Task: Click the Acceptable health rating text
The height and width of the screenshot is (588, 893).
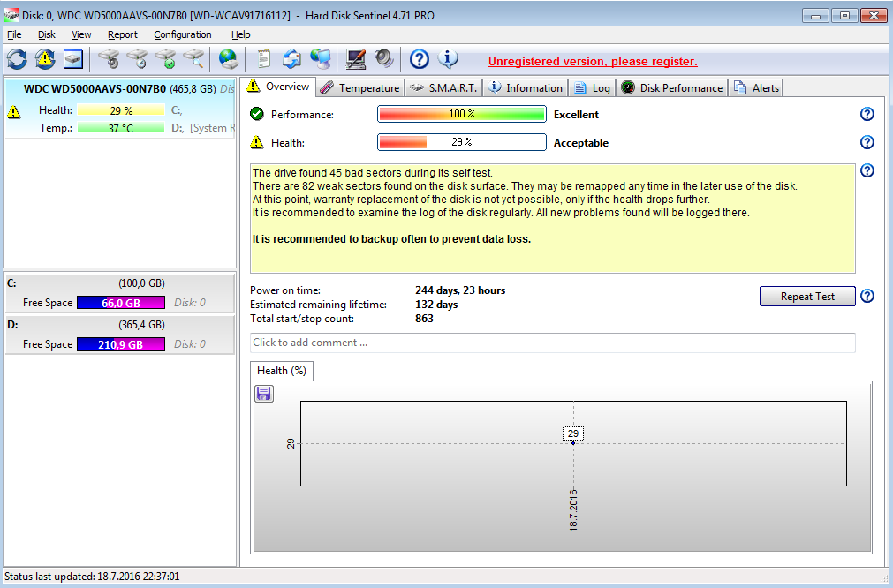Action: 581,143
